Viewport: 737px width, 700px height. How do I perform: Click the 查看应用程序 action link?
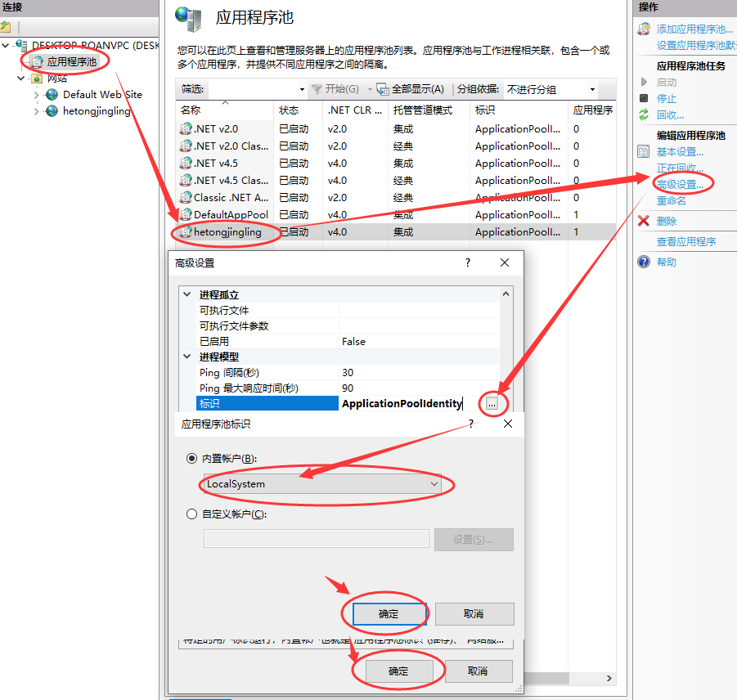click(686, 242)
